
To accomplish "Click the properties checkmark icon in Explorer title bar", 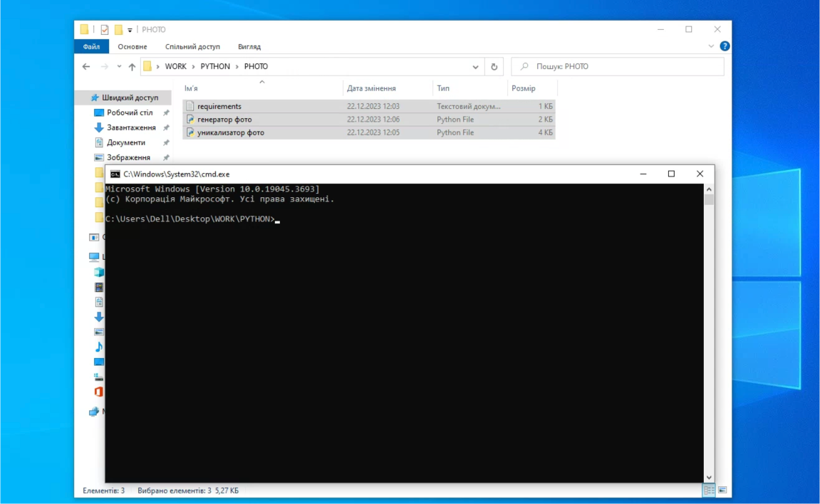I will [105, 30].
